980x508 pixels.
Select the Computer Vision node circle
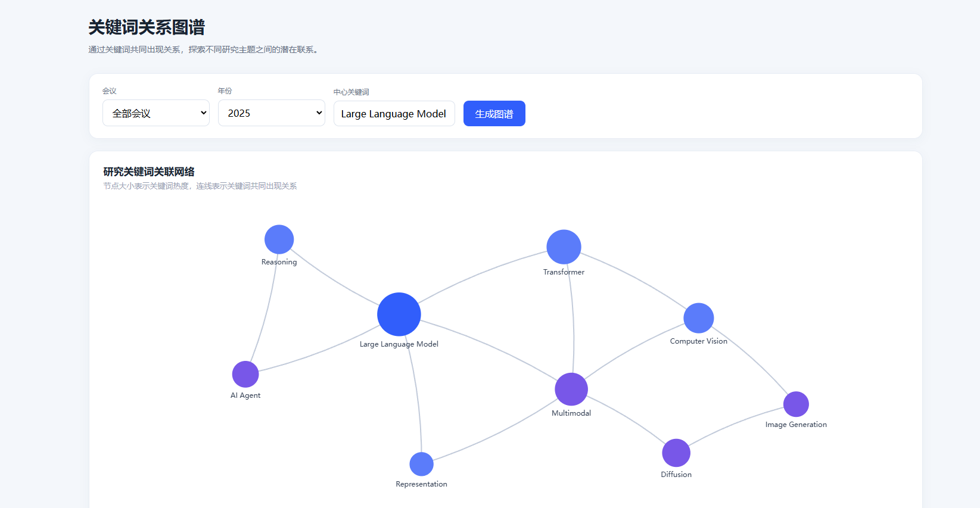click(x=699, y=318)
